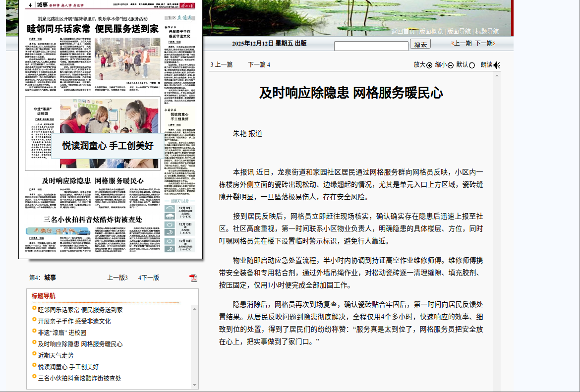Open 下一篇 next article link
The height and width of the screenshot is (392, 580).
coord(259,65)
